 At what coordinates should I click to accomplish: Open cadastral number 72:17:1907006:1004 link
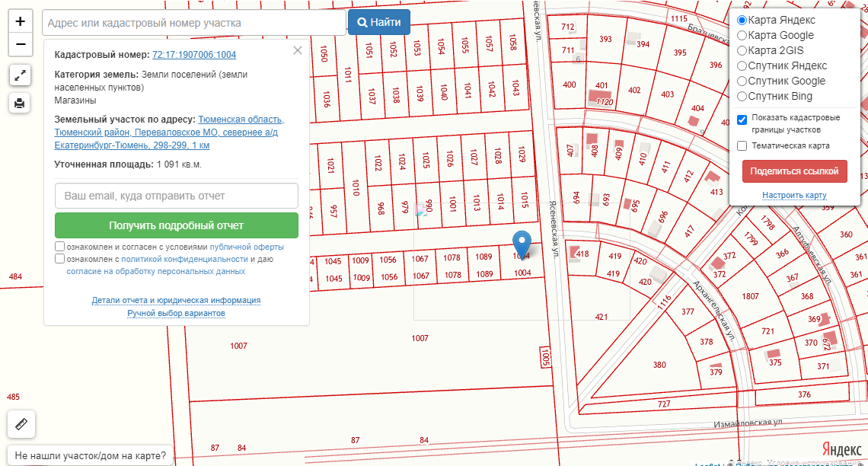tap(194, 55)
